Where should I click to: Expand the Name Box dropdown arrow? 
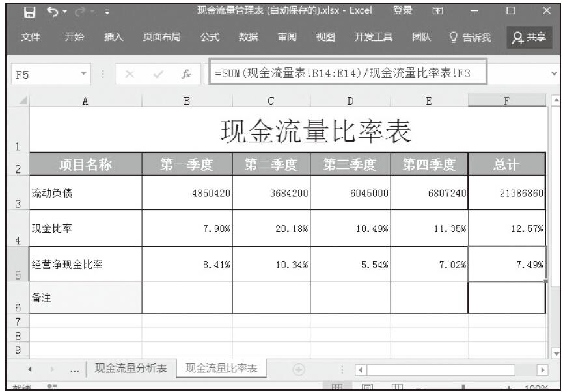(x=84, y=75)
